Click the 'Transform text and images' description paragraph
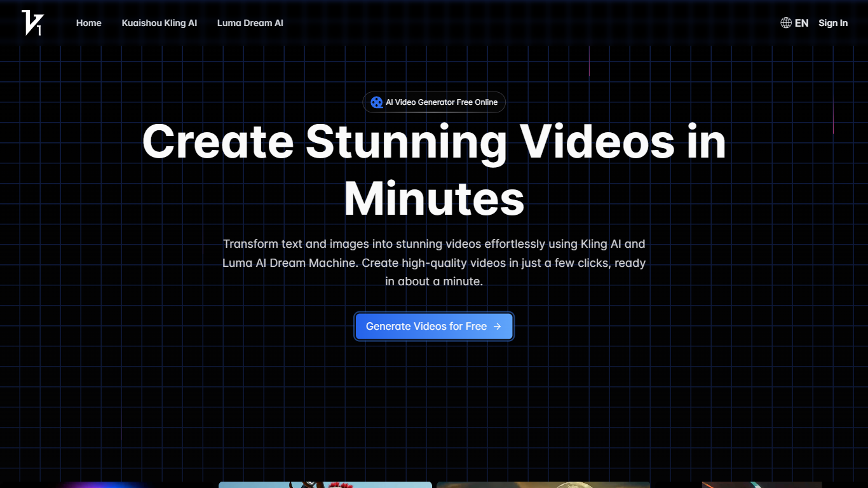Image resolution: width=868 pixels, height=488 pixels. coord(434,262)
